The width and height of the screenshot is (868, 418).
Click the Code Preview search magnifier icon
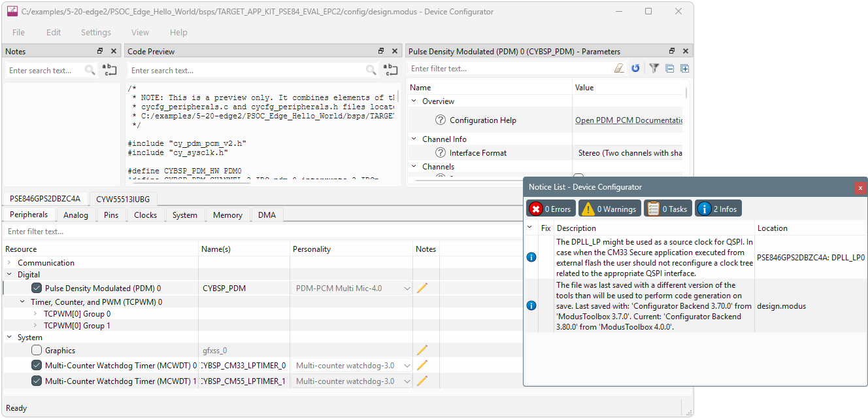371,70
